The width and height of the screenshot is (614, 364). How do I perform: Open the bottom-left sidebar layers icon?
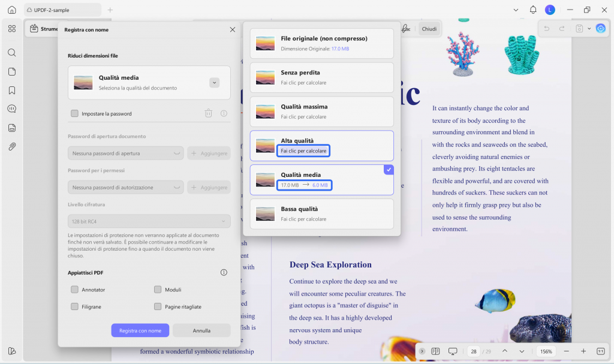(12, 351)
